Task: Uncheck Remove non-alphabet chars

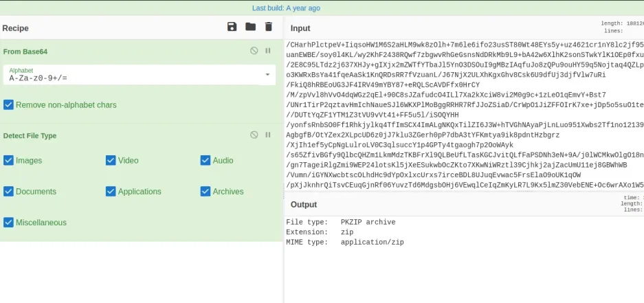Action: pyautogui.click(x=9, y=105)
